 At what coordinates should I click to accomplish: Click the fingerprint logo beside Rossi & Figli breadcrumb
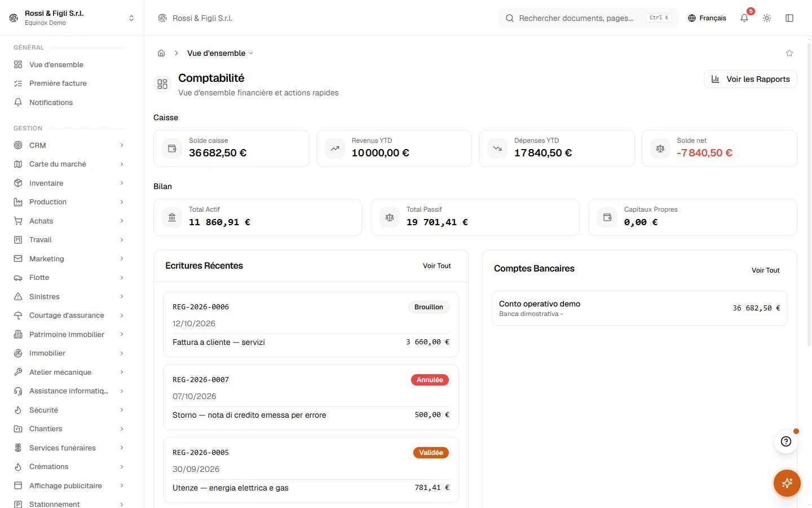coord(162,18)
